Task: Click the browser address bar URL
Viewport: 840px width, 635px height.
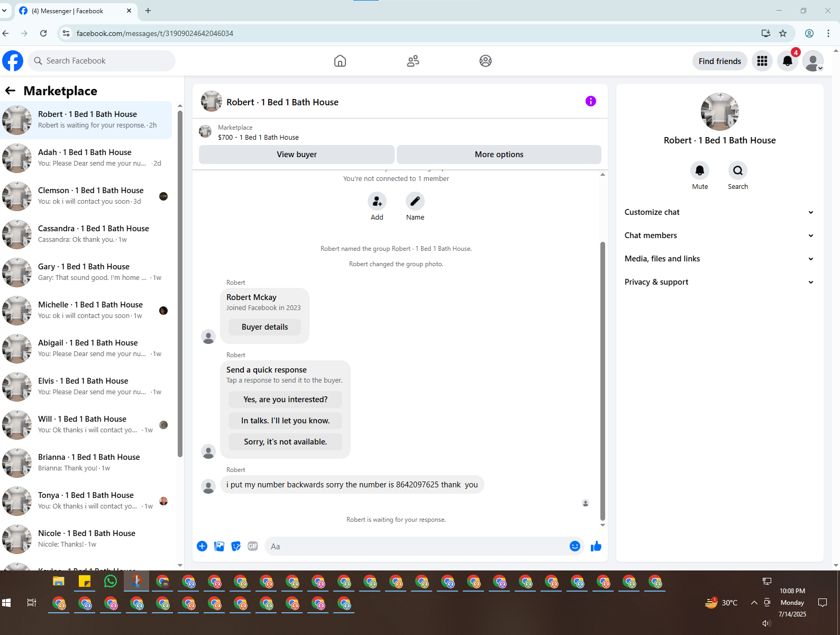Action: (155, 33)
